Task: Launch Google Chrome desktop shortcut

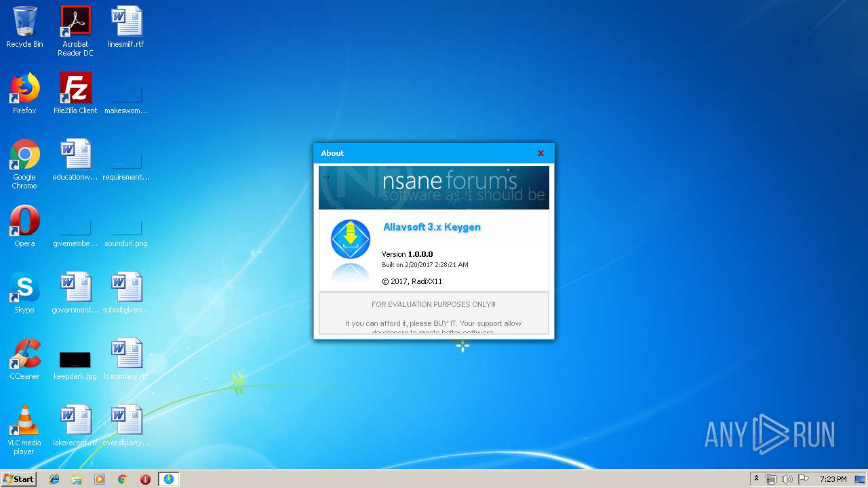Action: [x=24, y=164]
